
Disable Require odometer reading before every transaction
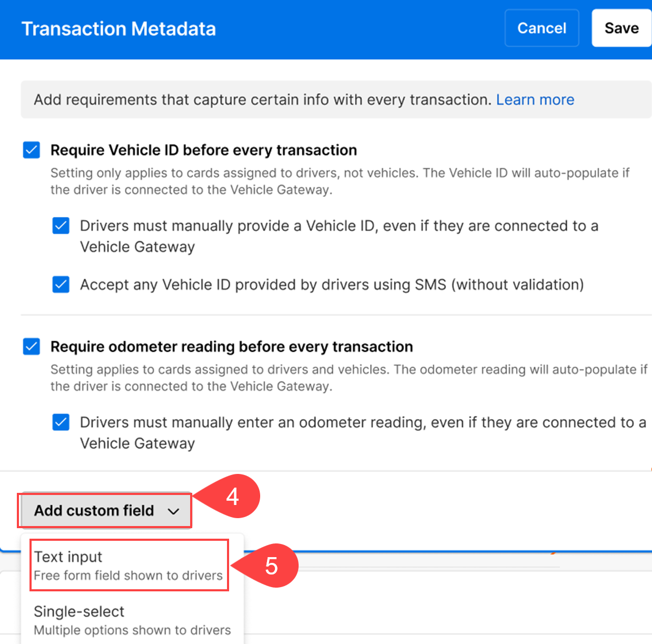[31, 346]
